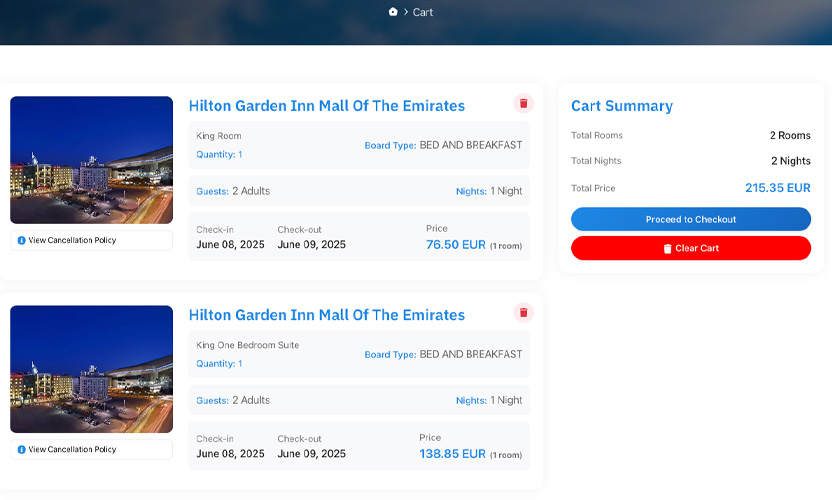The image size is (832, 500).
Task: Open the hotel title link of the King One Bedroom Suite booking
Action: [326, 315]
